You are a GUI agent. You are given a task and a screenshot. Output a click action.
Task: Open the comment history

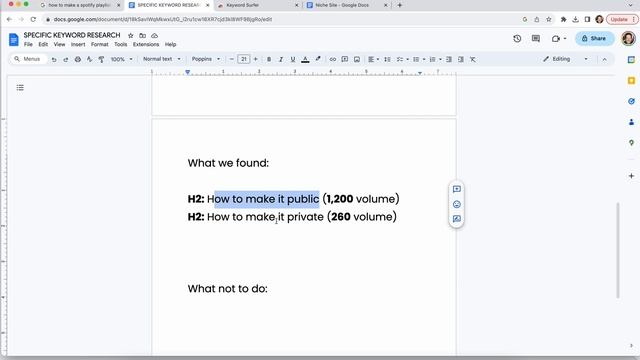tap(536, 39)
